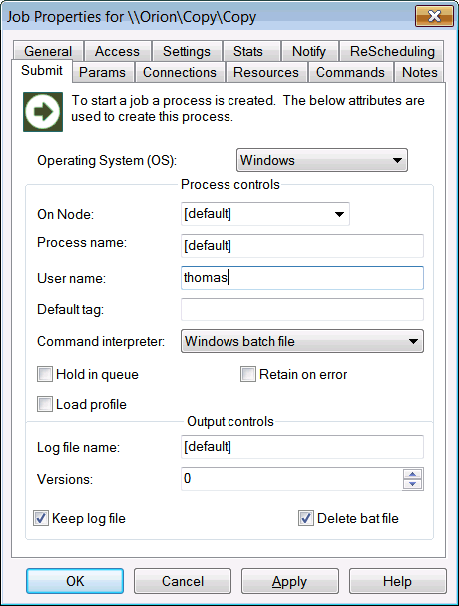459x606 pixels.
Task: Enable the Hold in queue checkbox
Action: coord(45,374)
